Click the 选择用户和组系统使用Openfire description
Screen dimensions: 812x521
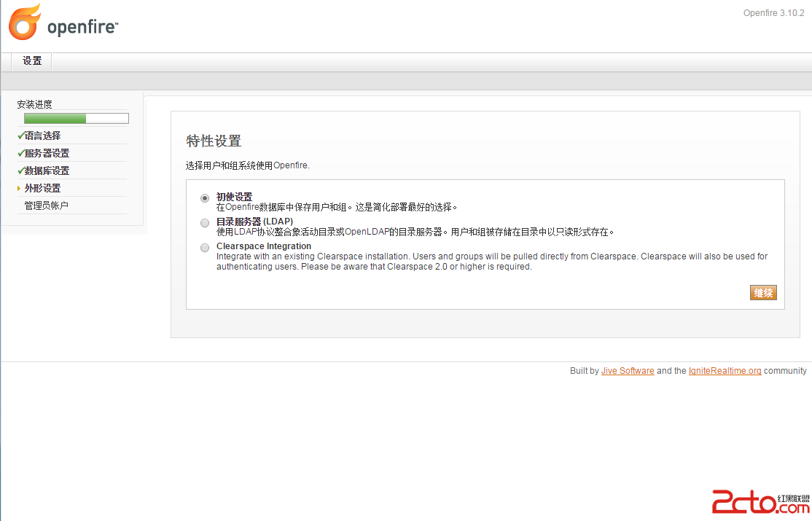coord(248,165)
